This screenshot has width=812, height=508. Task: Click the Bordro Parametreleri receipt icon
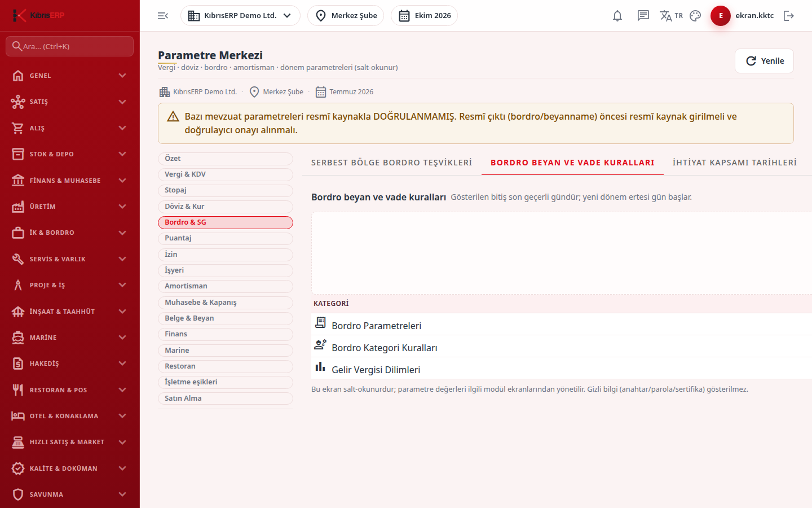pyautogui.click(x=320, y=322)
